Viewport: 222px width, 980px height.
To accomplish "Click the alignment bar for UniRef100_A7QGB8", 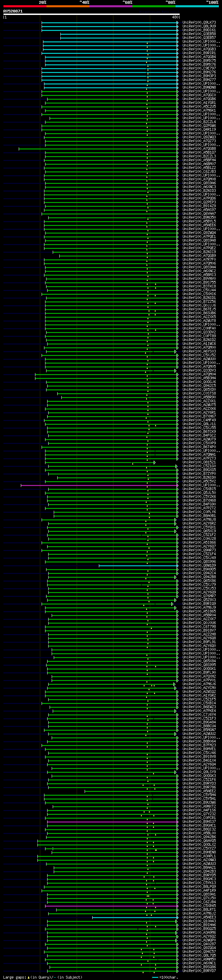I will (x=98, y=149).
